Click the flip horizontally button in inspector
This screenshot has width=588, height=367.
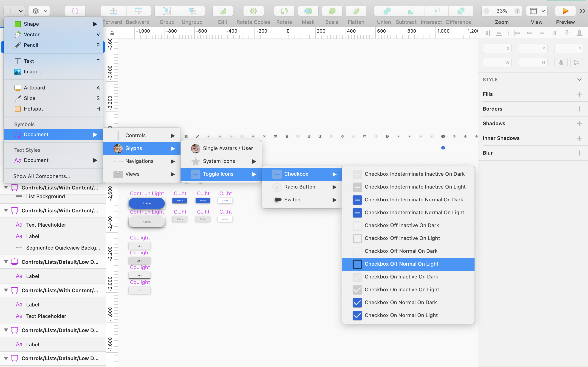coord(561,63)
